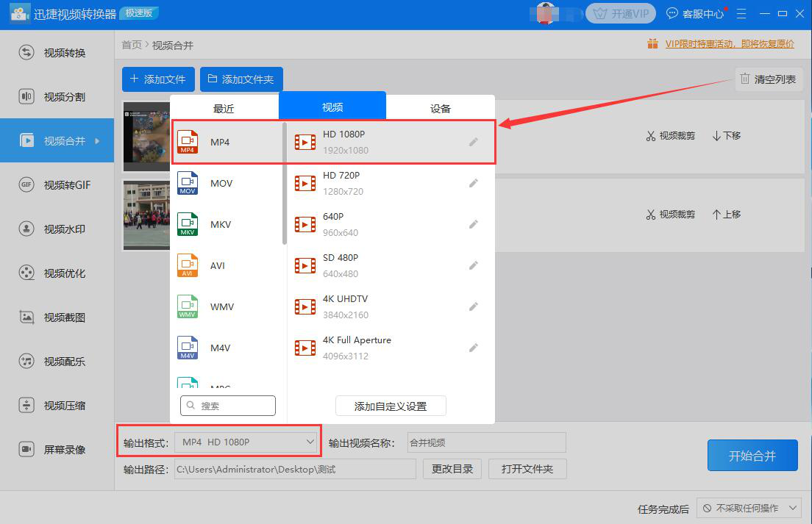The image size is (812, 524).
Task: Open the 视频压缩 tool
Action: (x=57, y=405)
